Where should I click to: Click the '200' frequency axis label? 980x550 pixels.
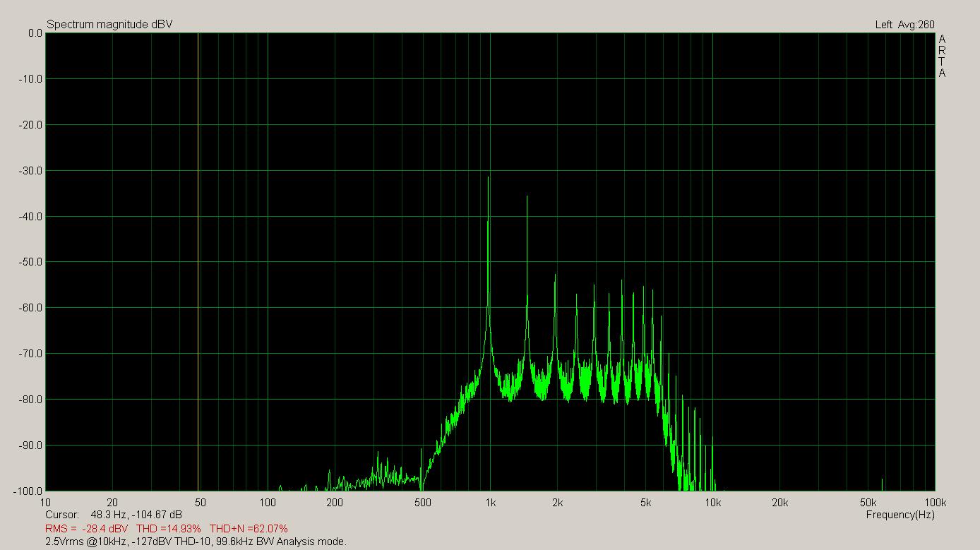[x=335, y=503]
